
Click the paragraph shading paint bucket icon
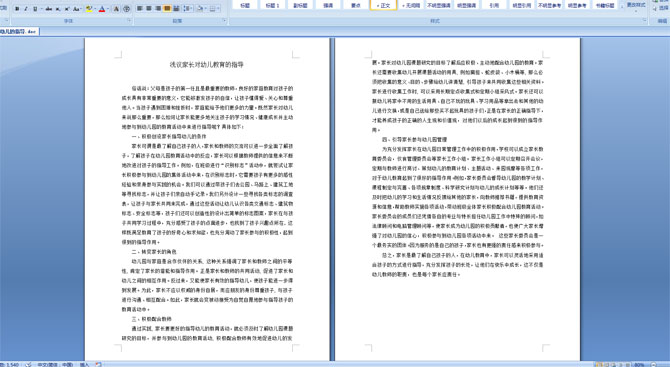200,8
